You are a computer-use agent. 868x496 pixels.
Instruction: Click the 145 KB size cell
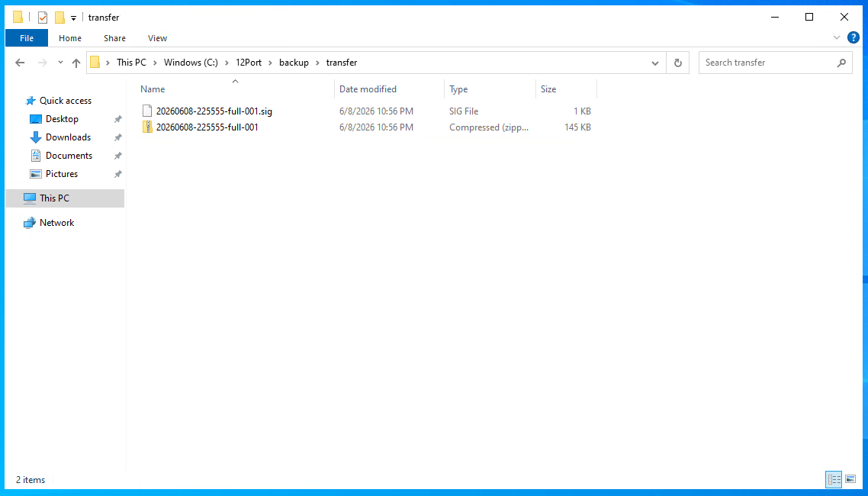[x=578, y=127]
